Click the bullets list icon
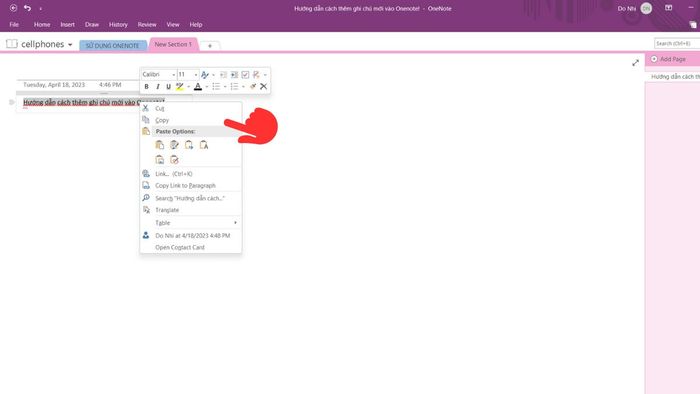The width and height of the screenshot is (700, 394). pos(216,87)
